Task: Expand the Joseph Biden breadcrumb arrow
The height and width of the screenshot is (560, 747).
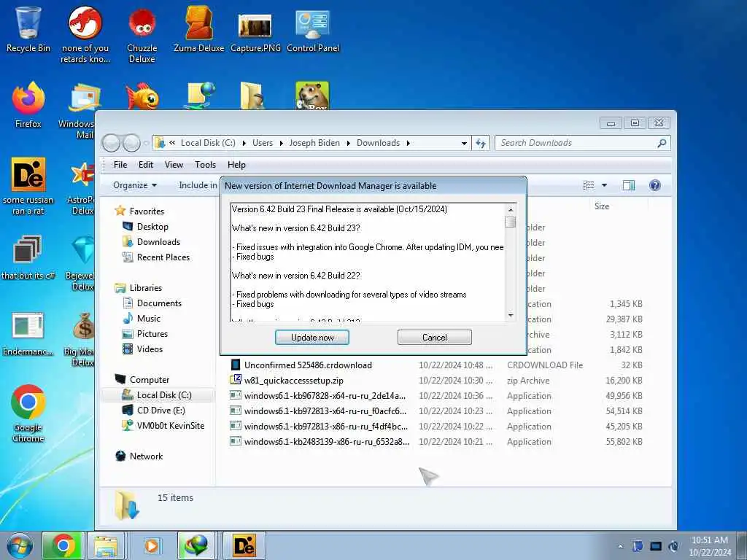Action: click(348, 143)
